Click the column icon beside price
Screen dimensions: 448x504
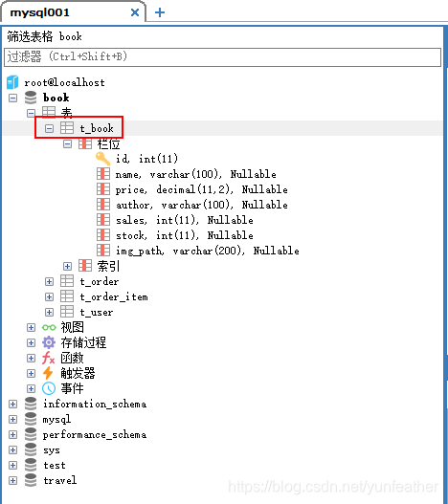click(103, 189)
